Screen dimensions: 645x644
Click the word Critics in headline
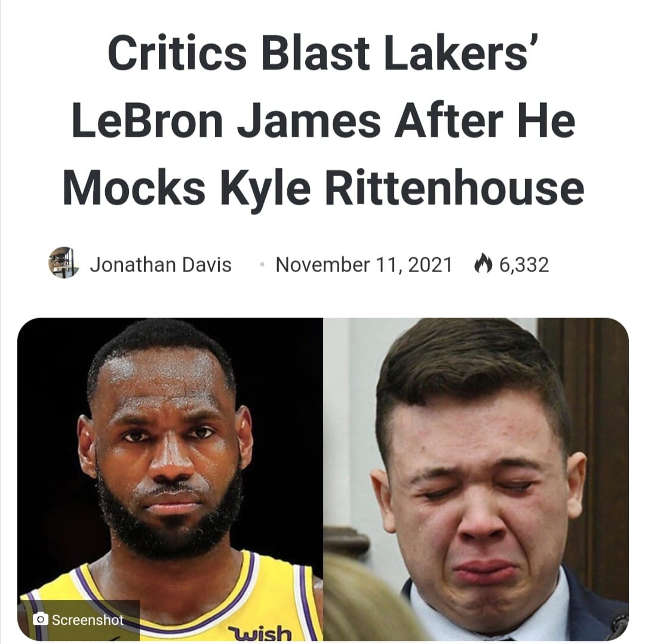[x=177, y=54]
